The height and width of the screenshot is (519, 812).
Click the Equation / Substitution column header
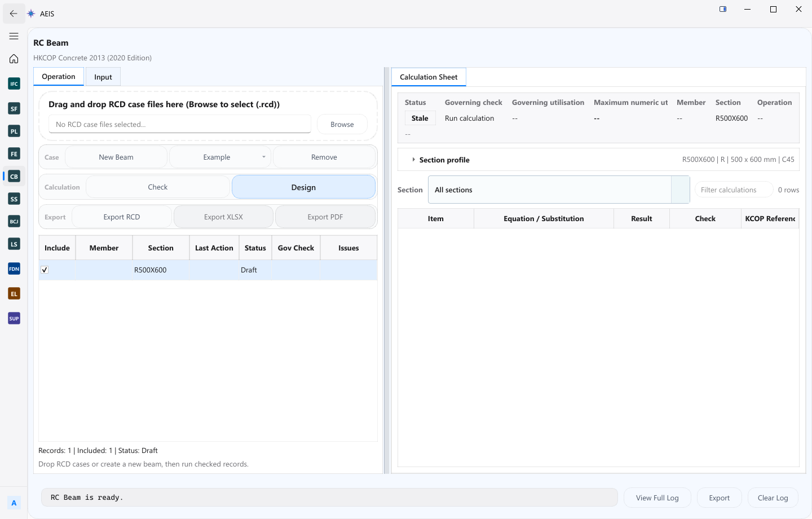click(544, 218)
